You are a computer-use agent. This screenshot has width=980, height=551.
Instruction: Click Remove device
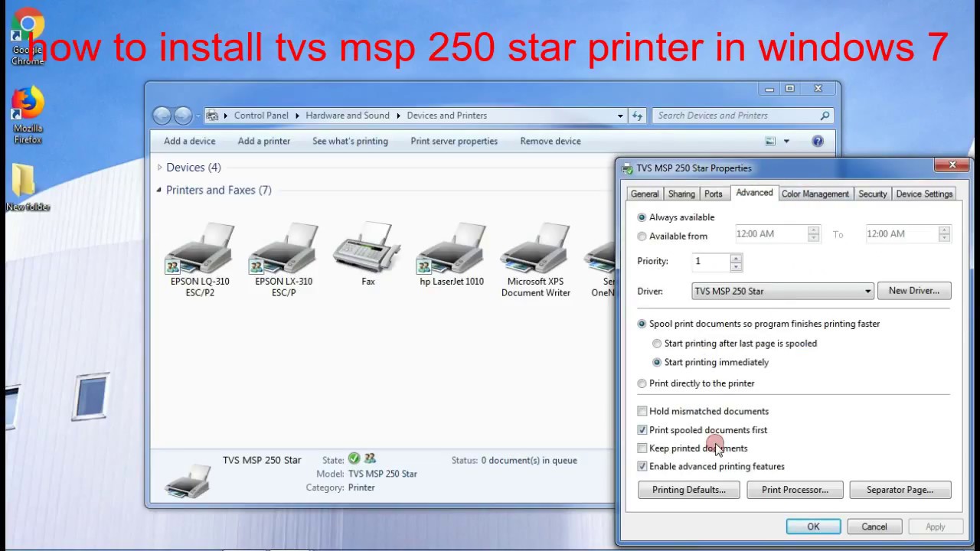click(x=550, y=141)
